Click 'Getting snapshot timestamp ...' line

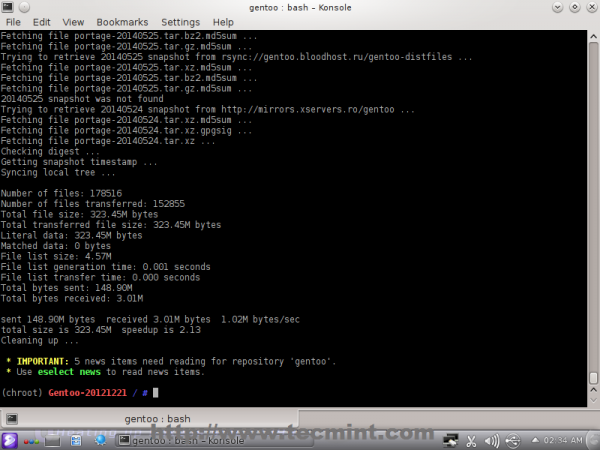tap(79, 162)
